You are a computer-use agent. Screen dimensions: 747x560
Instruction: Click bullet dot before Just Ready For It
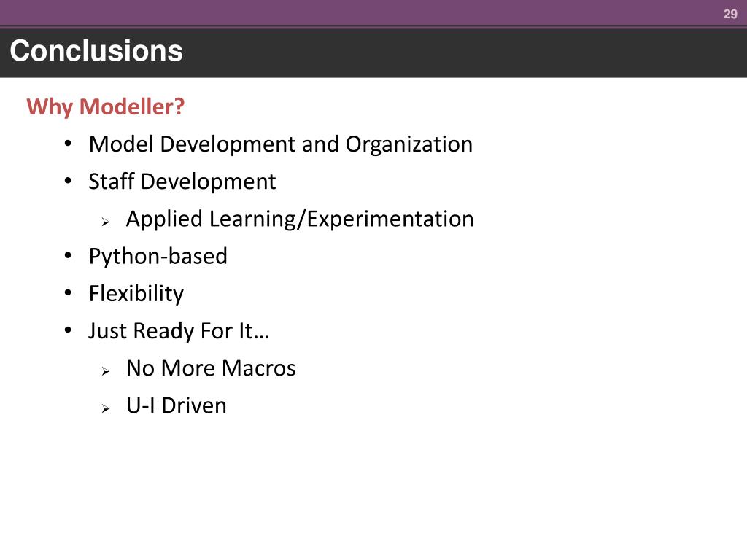click(68, 330)
